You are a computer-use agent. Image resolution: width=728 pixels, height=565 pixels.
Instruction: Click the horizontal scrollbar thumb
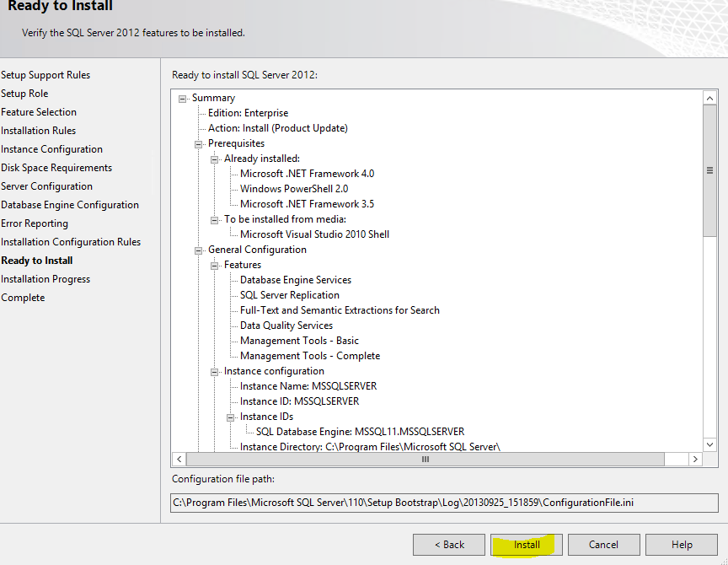click(x=426, y=459)
